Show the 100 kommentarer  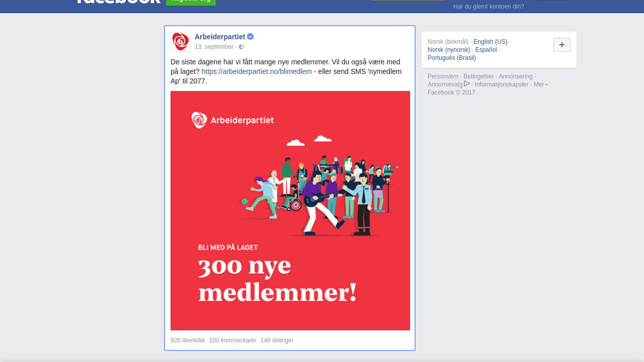pyautogui.click(x=233, y=340)
